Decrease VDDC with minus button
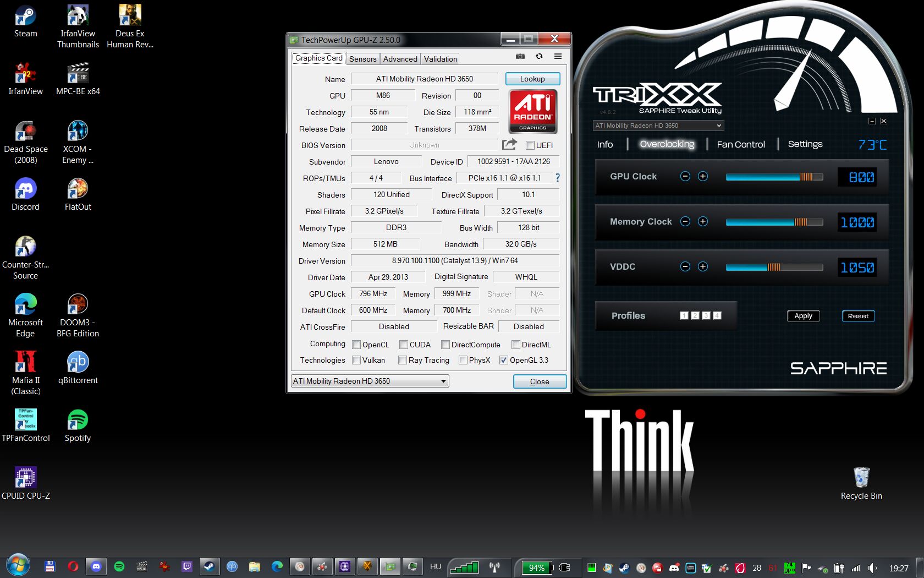924x578 pixels. (x=685, y=266)
